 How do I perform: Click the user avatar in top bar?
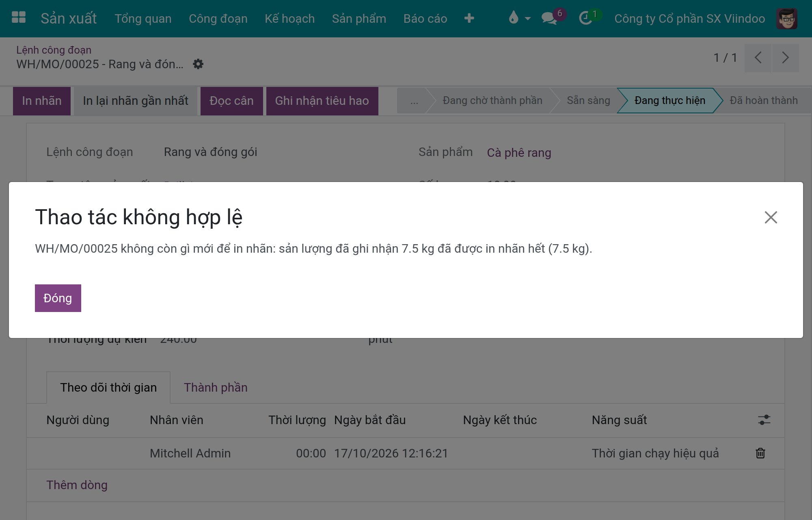click(787, 19)
